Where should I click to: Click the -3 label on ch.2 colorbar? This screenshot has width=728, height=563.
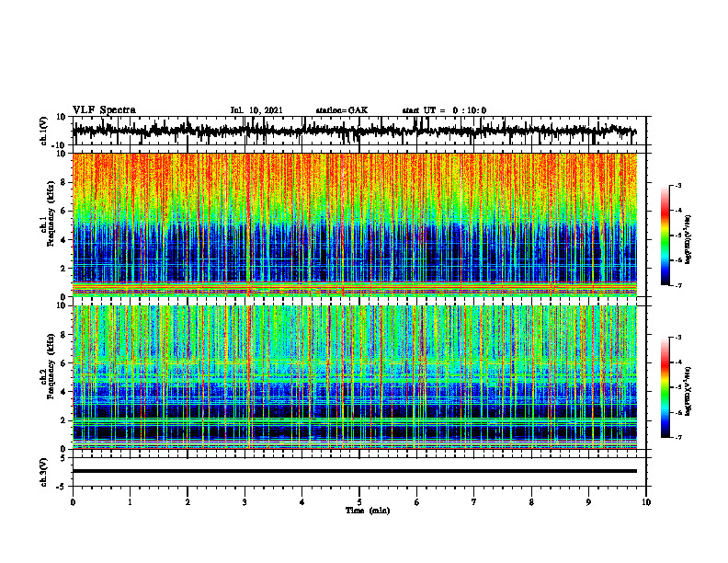click(x=678, y=338)
